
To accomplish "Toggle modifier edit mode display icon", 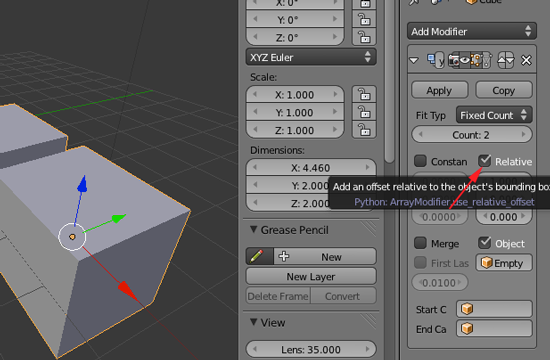I will point(476,60).
